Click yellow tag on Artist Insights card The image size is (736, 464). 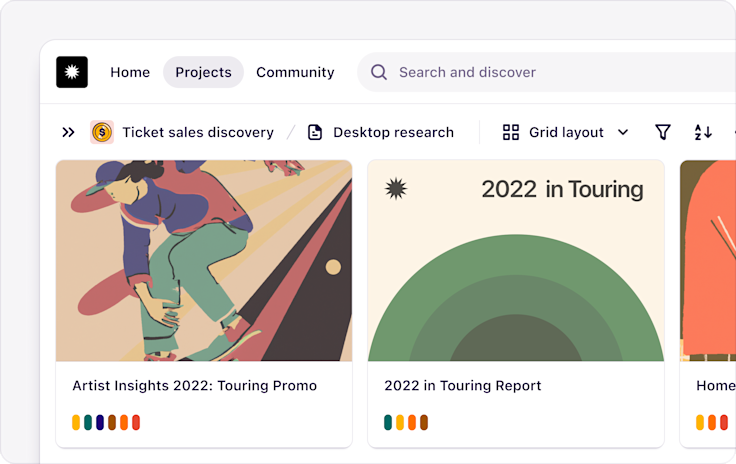tap(76, 422)
